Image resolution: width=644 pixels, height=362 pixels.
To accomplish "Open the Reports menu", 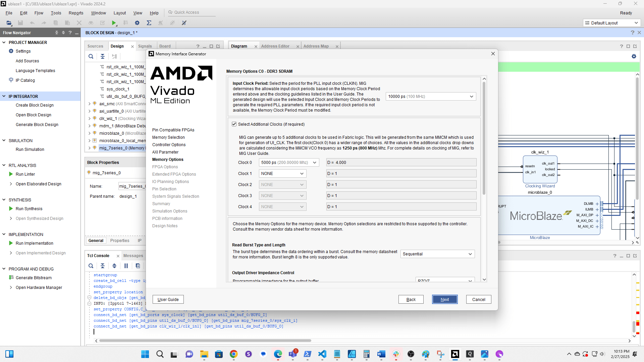I will pos(76,13).
